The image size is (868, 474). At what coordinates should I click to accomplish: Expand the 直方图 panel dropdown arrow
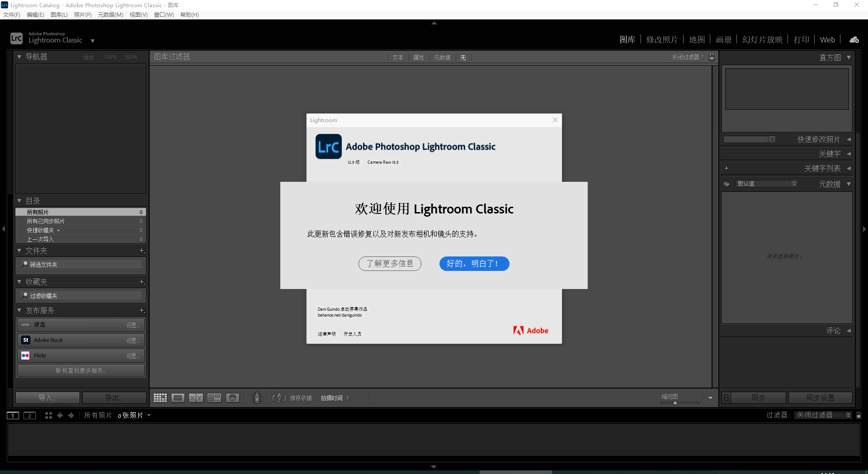click(x=849, y=57)
